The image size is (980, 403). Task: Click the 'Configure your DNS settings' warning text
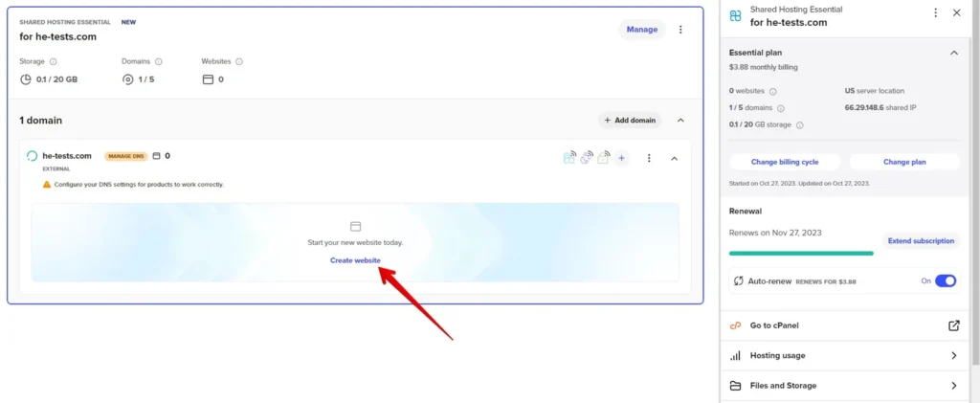pos(139,185)
